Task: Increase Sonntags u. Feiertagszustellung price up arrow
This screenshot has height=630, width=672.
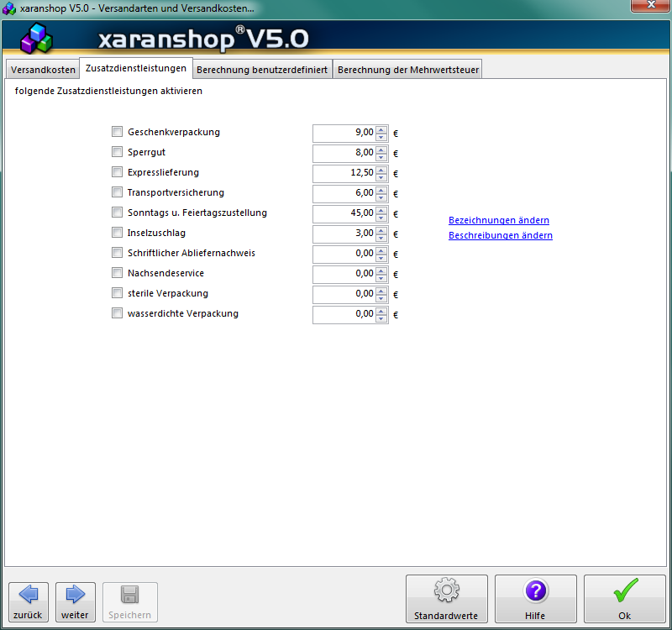Action: 381,211
